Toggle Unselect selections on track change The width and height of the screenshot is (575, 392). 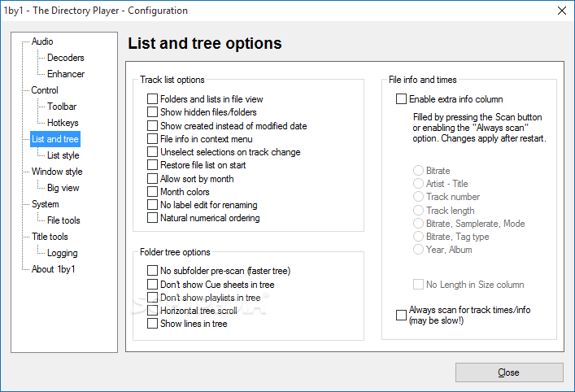point(153,152)
